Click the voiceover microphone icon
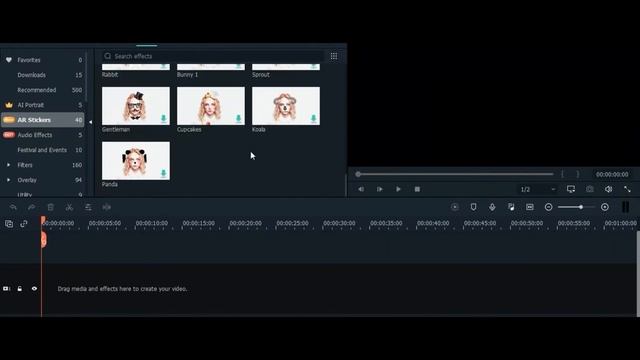The width and height of the screenshot is (640, 360). coord(492,207)
